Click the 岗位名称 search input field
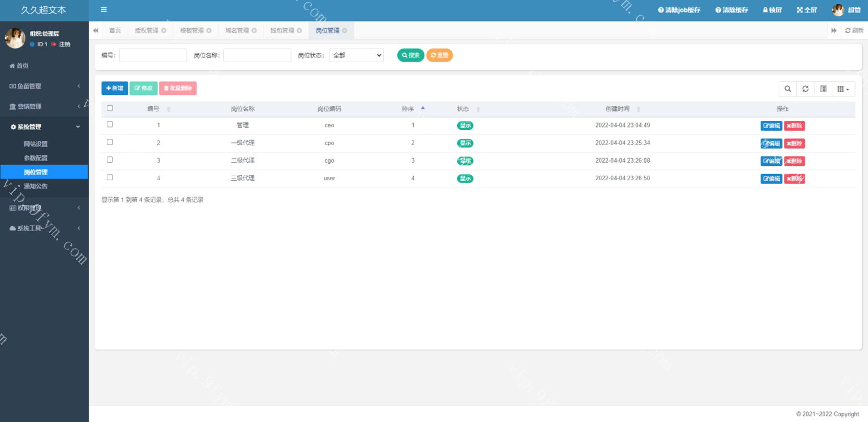This screenshot has width=868, height=422. pyautogui.click(x=257, y=55)
